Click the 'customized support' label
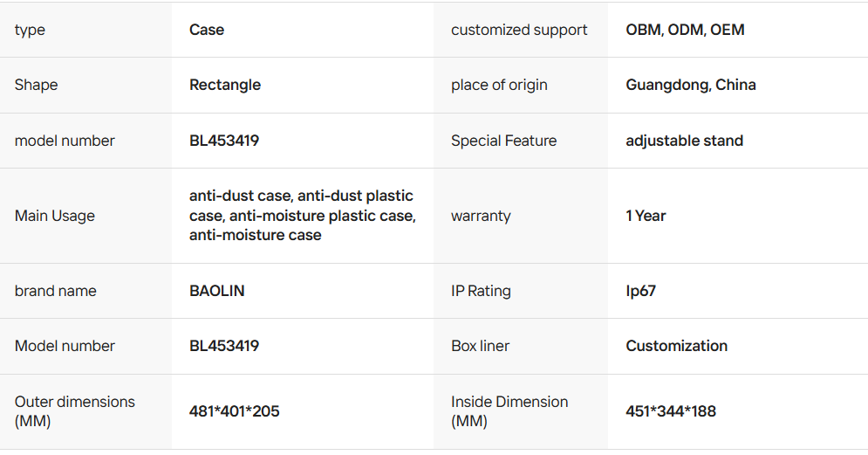The image size is (868, 455). tap(519, 30)
